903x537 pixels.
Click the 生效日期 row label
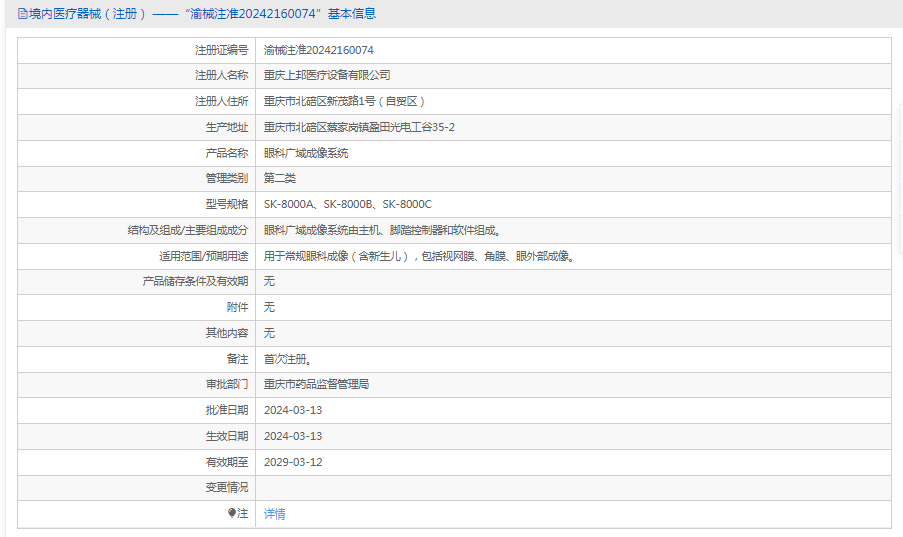click(226, 436)
